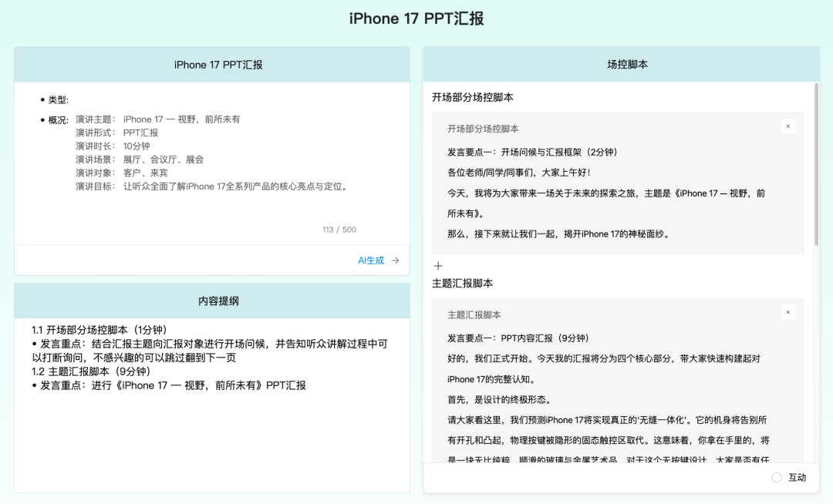Close the 开场部分场控脚本 card
Image resolution: width=833 pixels, height=504 pixels.
[787, 126]
